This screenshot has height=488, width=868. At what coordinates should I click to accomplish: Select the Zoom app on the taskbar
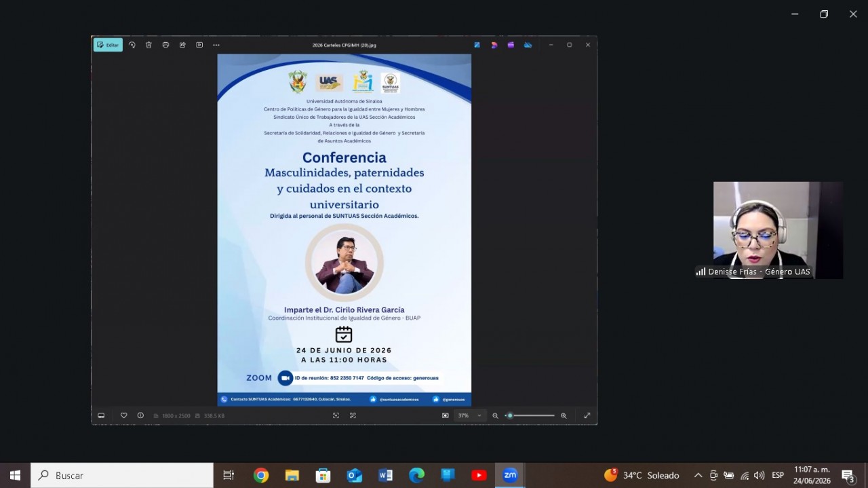click(510, 475)
